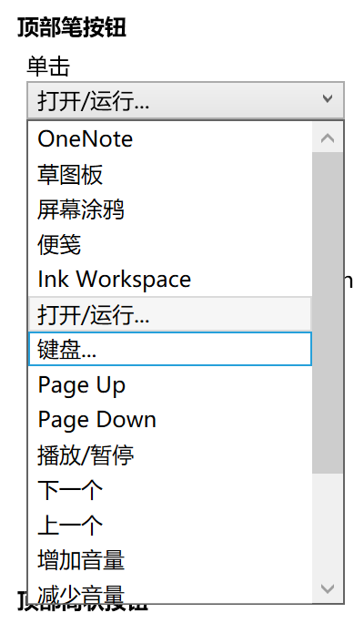The height and width of the screenshot is (623, 364).
Task: Select OneNote from the dropdown list
Action: pyautogui.click(x=170, y=139)
